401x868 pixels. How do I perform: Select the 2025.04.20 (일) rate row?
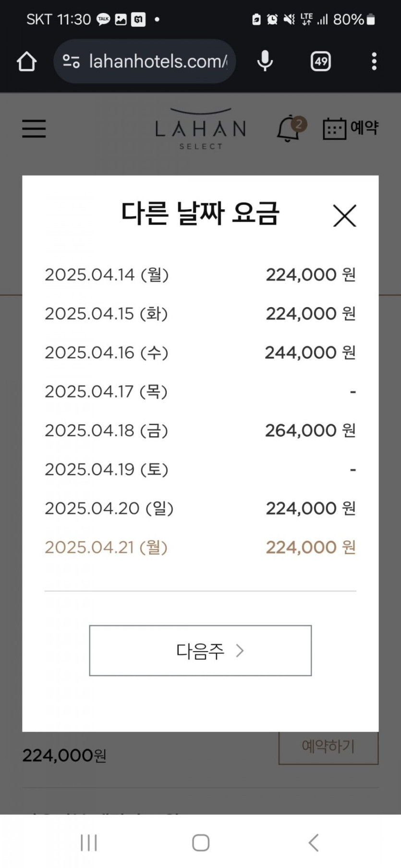click(x=200, y=508)
